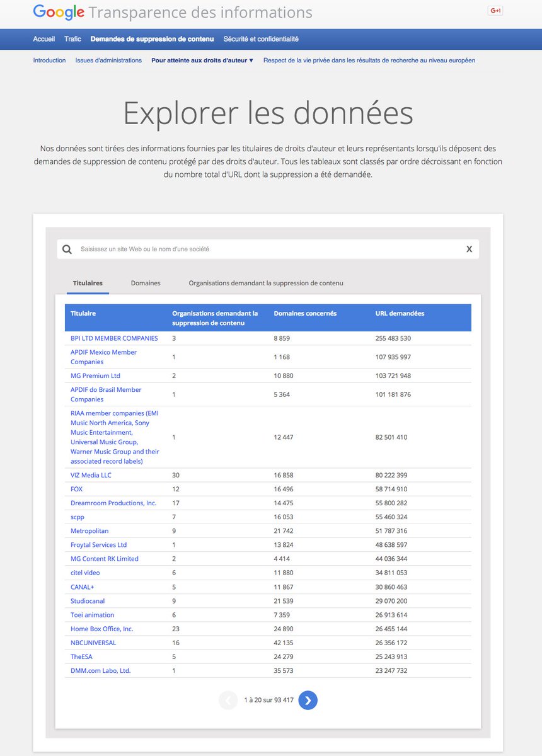Open MG Content RK Limited link
This screenshot has height=756, width=542.
pyautogui.click(x=105, y=559)
